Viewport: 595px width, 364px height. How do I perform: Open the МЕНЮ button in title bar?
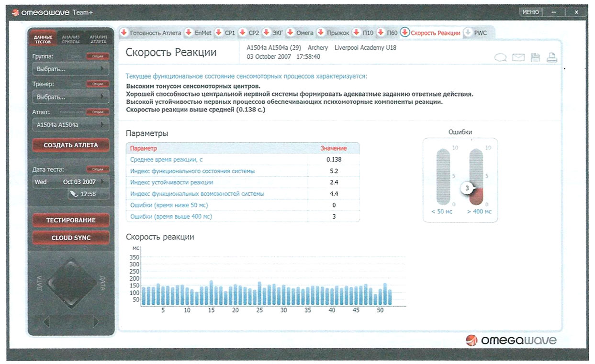[x=530, y=12]
